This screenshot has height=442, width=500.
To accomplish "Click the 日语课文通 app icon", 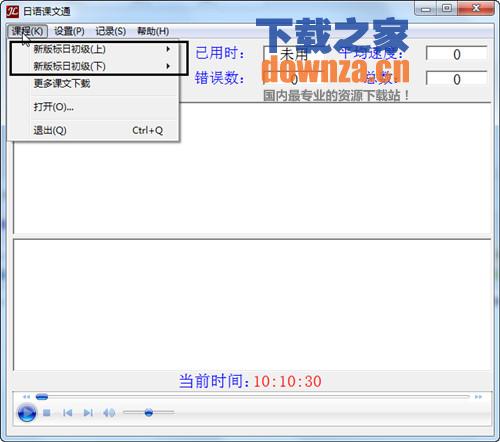I will (12, 11).
